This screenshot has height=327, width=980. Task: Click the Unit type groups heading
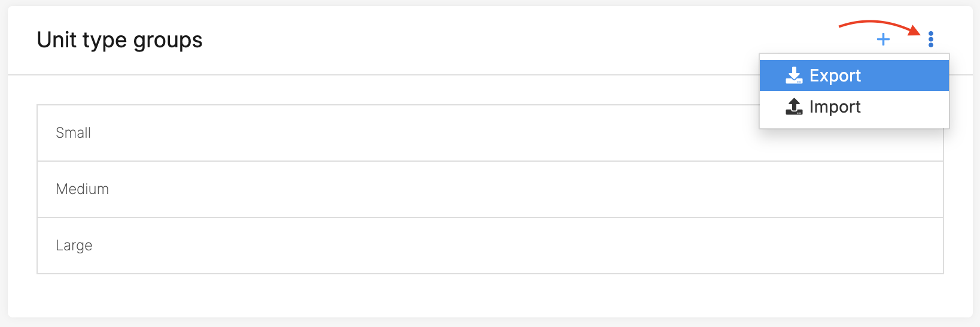click(x=120, y=40)
